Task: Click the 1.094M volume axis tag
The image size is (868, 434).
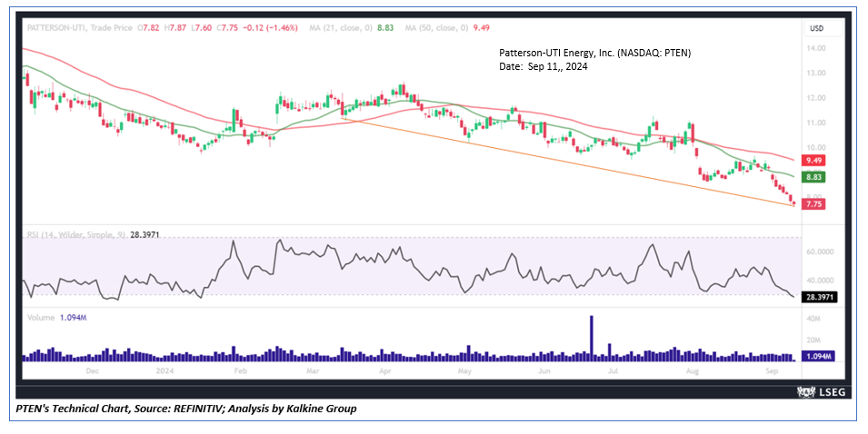Action: (x=819, y=357)
